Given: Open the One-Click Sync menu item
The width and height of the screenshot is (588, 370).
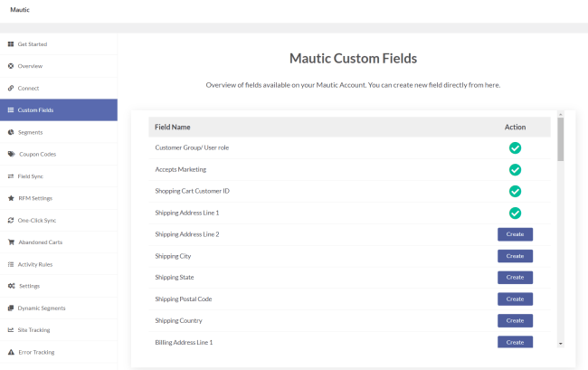Looking at the screenshot, I should click(x=36, y=220).
